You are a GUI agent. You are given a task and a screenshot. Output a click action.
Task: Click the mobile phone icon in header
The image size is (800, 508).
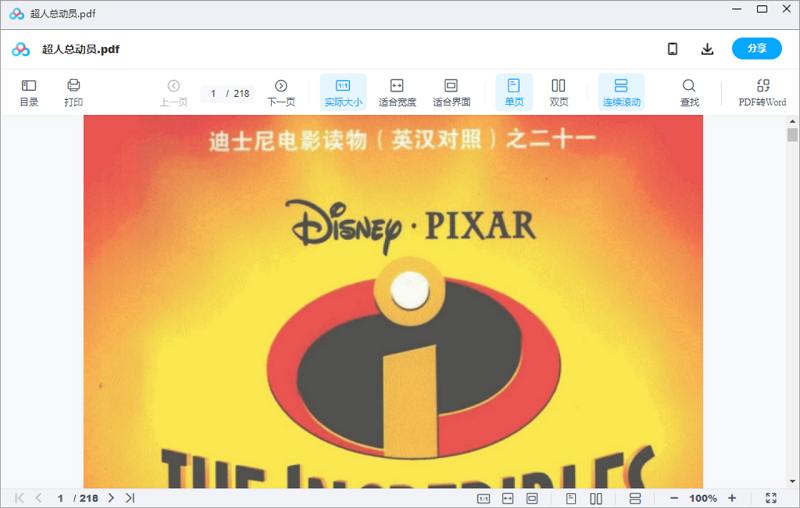pos(673,49)
